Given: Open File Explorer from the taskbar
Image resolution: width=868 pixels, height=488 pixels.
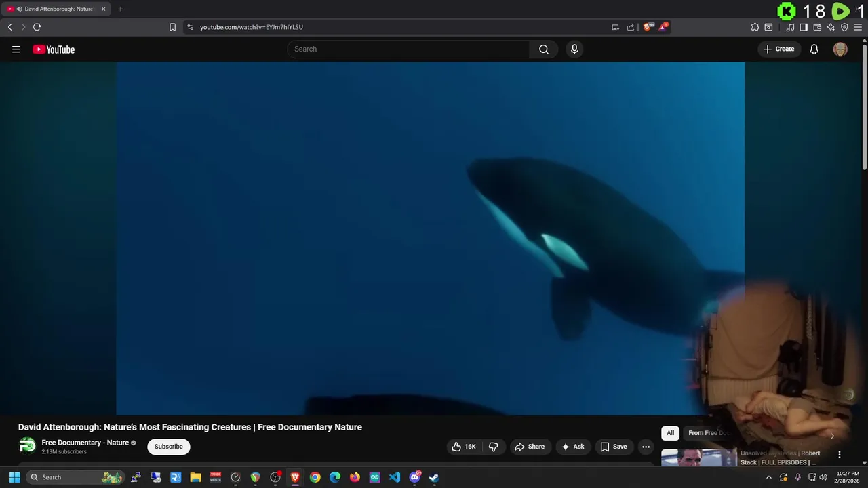Looking at the screenshot, I should coord(195,477).
